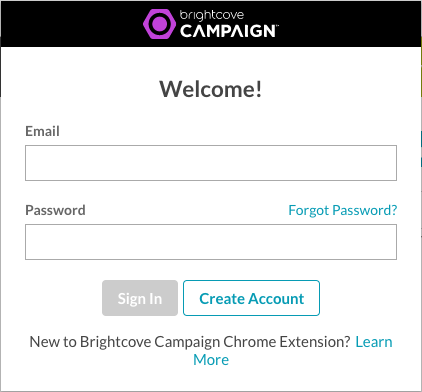Click the Create Account button
The width and height of the screenshot is (422, 392).
click(251, 298)
